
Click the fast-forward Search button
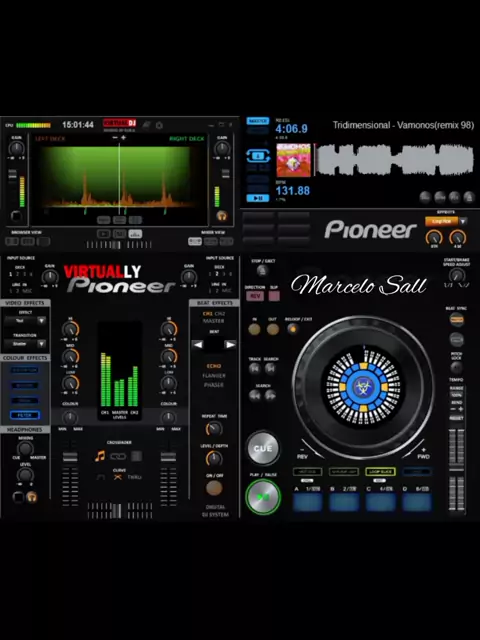click(270, 395)
